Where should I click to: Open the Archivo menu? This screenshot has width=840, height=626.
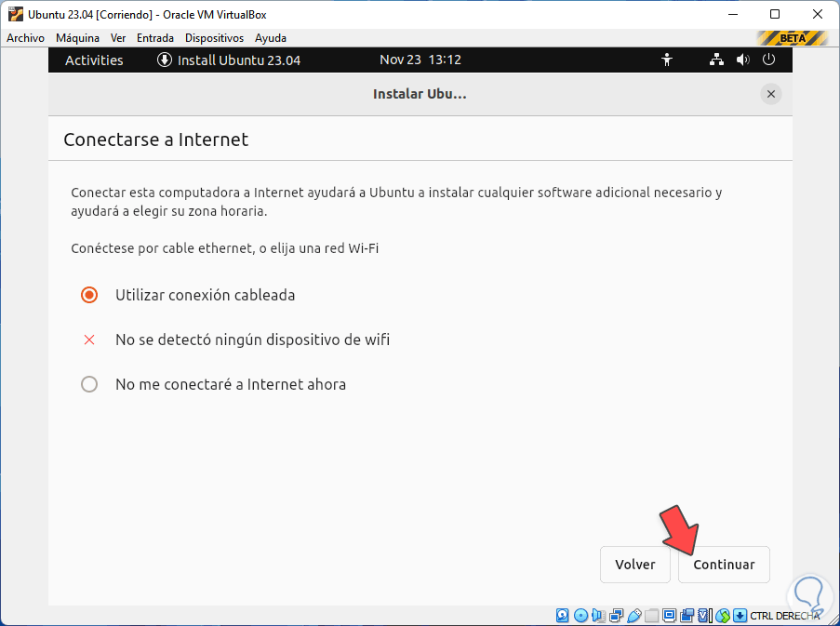[25, 38]
